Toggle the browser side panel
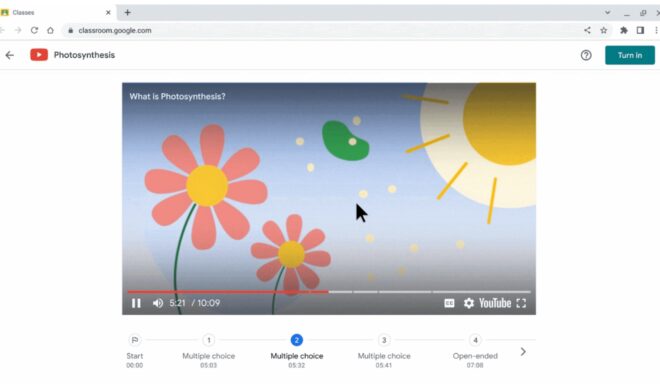This screenshot has height=389, width=660. tap(640, 30)
